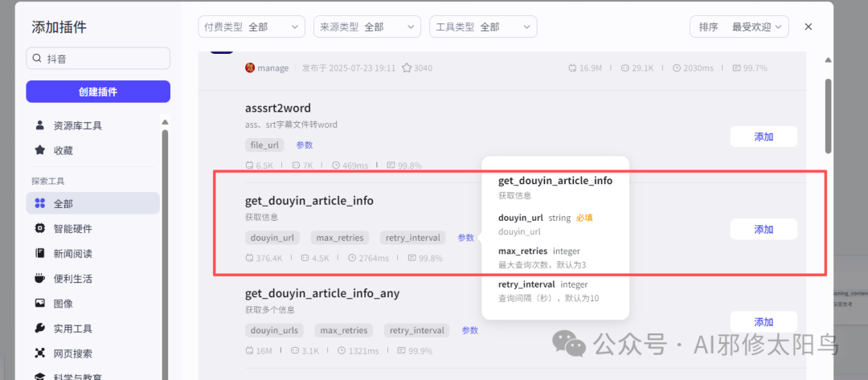Open the get_douyin_article_info_any plugin title
The height and width of the screenshot is (380, 868).
pyautogui.click(x=322, y=293)
